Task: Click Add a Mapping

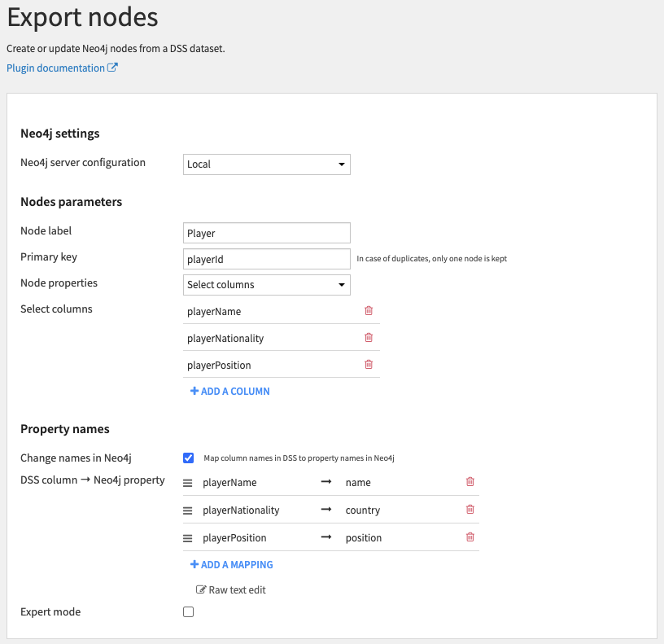Action: (232, 565)
